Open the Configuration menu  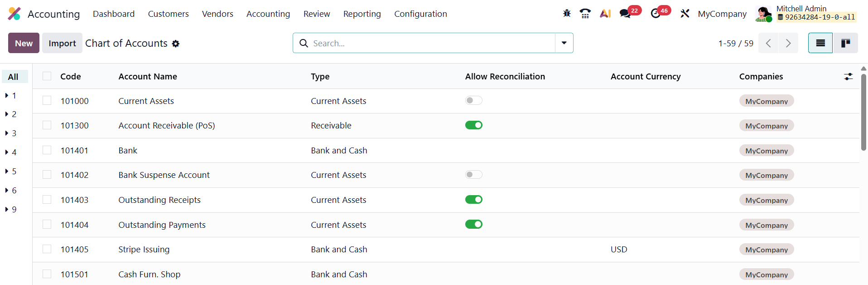(420, 14)
